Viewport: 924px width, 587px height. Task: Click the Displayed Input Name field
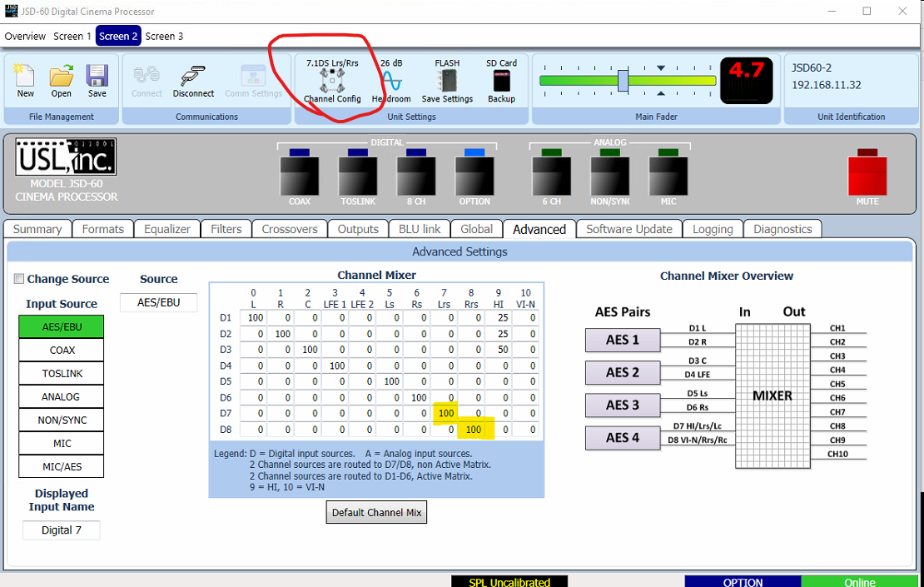pyautogui.click(x=62, y=530)
